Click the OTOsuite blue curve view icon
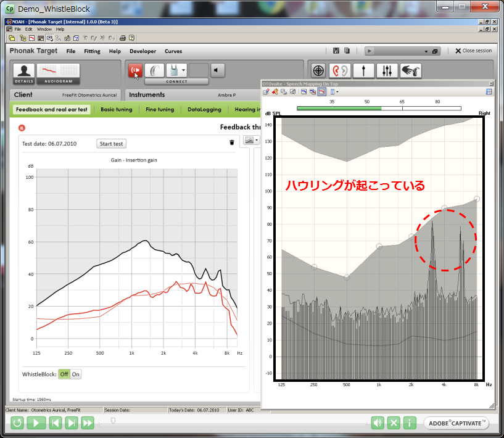Viewport: 504px width, 438px height. coord(304,92)
